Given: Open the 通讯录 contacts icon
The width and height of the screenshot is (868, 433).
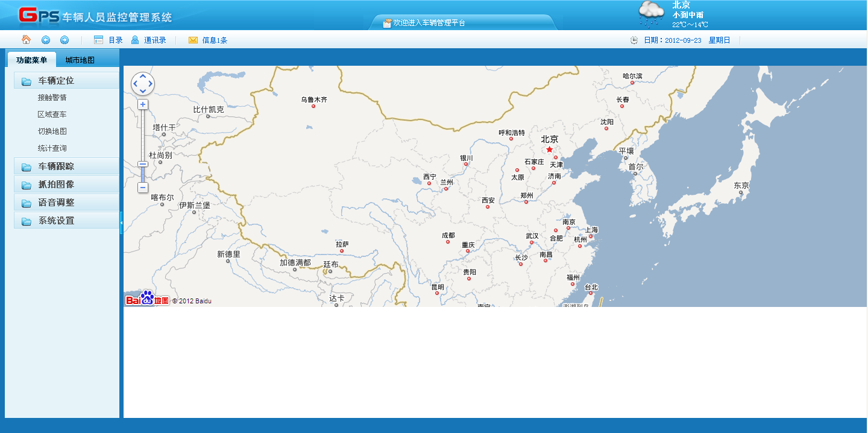Looking at the screenshot, I should point(135,40).
